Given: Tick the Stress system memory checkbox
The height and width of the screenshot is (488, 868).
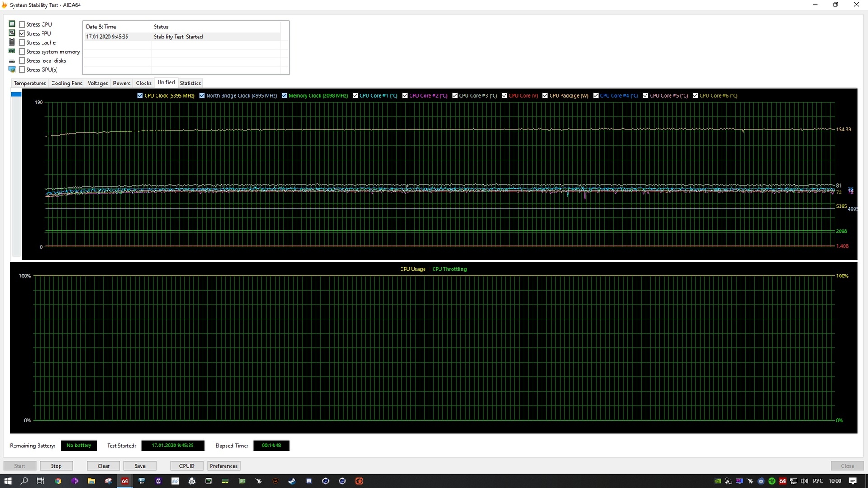Looking at the screenshot, I should [22, 52].
